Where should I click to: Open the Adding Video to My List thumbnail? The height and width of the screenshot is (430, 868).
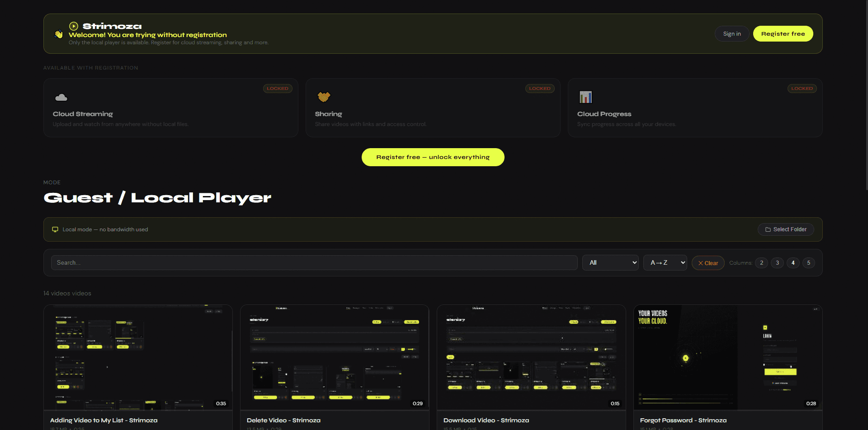coord(138,357)
